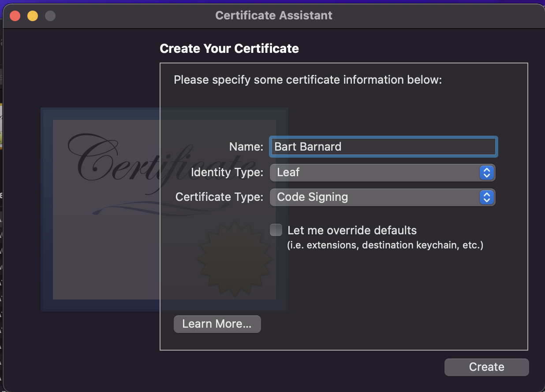Image resolution: width=545 pixels, height=392 pixels.
Task: Click the Certificate Assistant window title
Action: [273, 16]
